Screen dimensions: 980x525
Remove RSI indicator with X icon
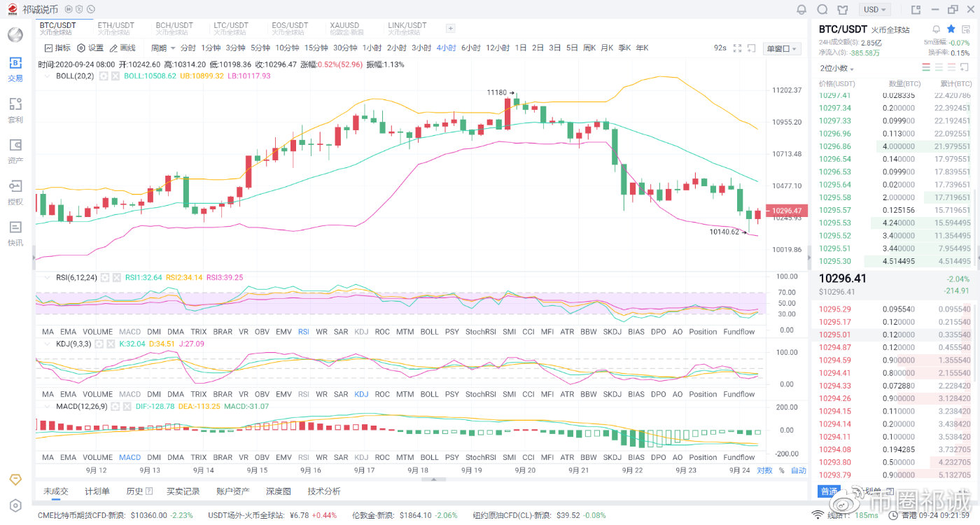pos(116,277)
